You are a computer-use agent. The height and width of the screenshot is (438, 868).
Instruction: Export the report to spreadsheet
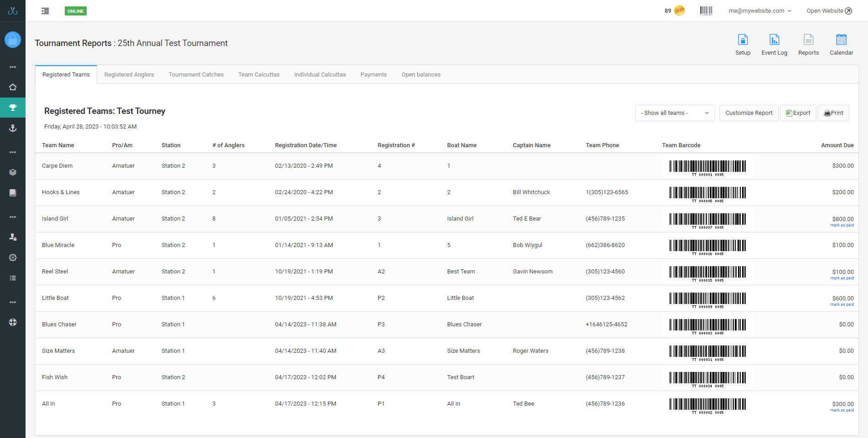click(798, 113)
